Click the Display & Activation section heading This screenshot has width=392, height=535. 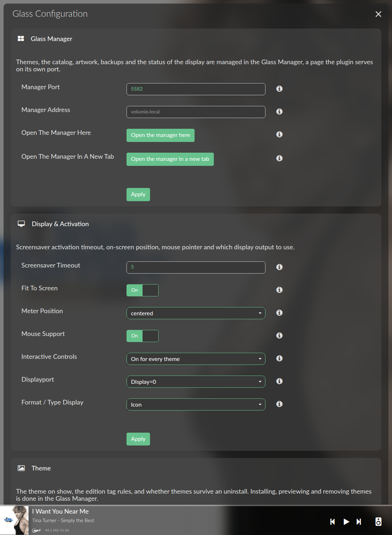[x=60, y=224]
